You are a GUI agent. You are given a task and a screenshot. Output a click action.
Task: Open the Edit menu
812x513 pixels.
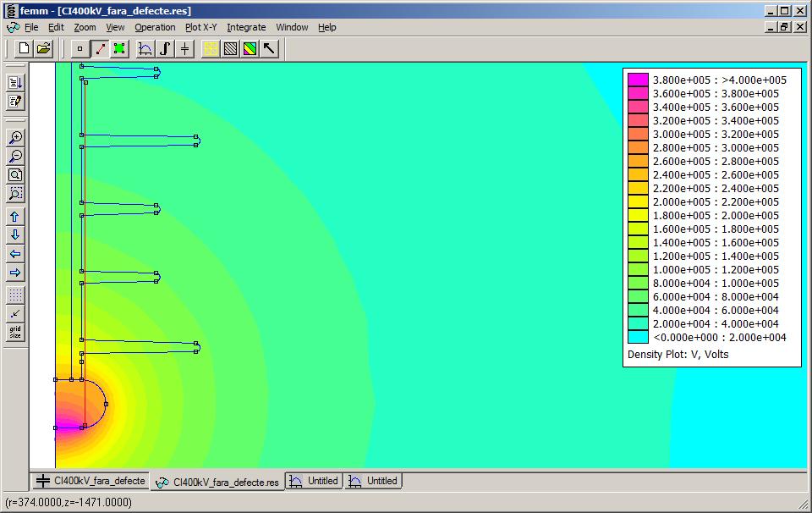[56, 27]
